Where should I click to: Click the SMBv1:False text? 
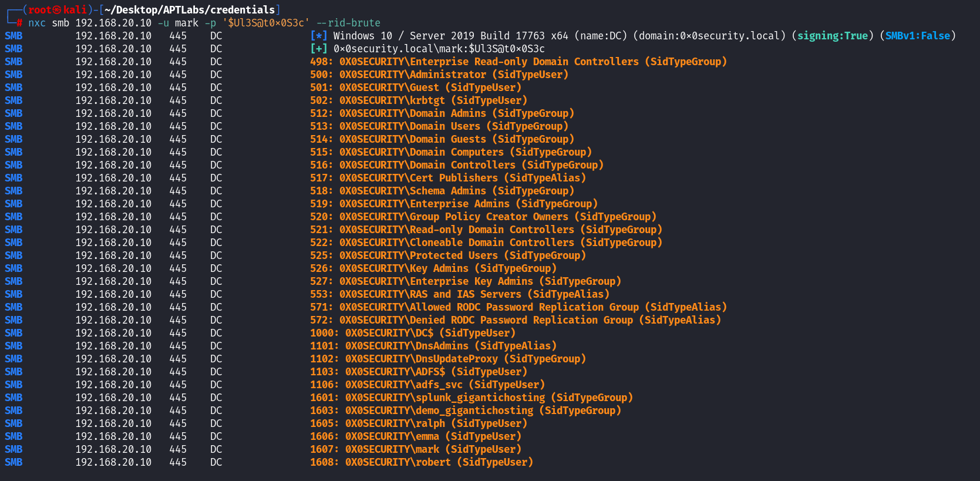tap(917, 36)
